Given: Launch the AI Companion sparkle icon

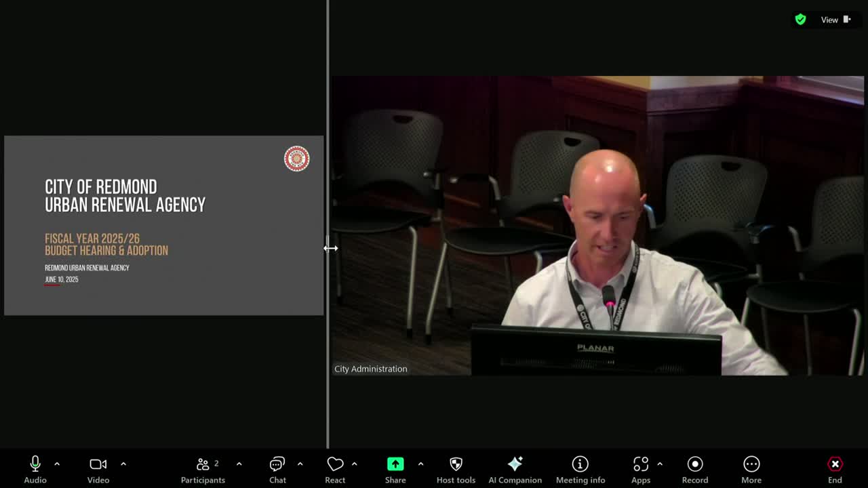Looking at the screenshot, I should click(515, 464).
